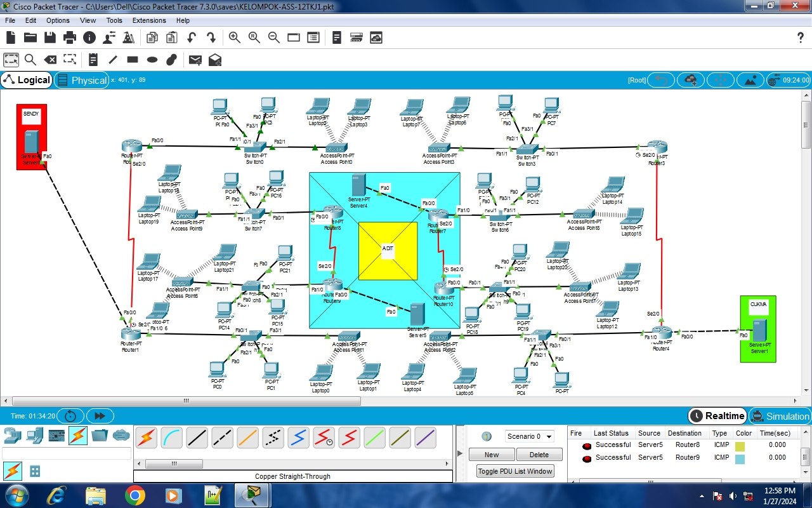Toggle fire status of Server5 to Router8 PDU

(x=587, y=446)
